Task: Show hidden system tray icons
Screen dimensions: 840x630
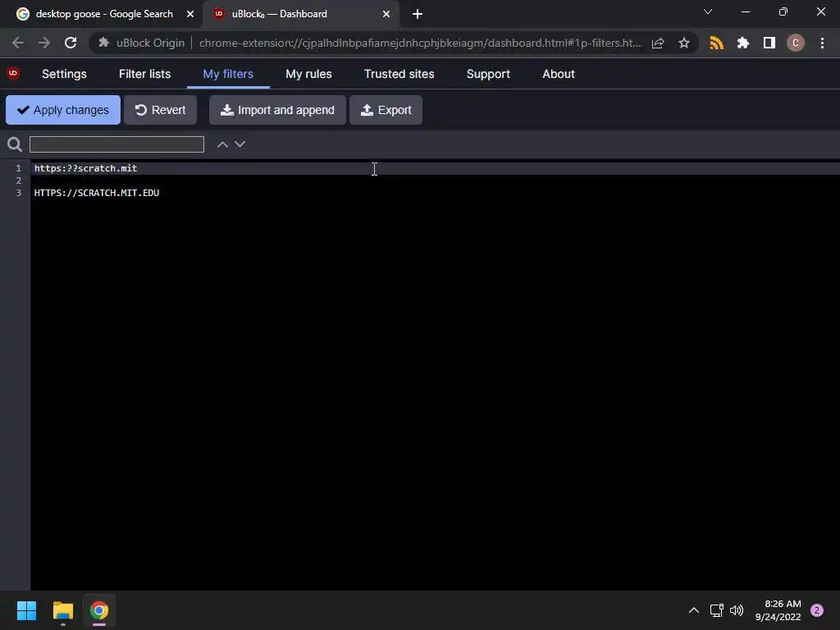Action: [694, 610]
